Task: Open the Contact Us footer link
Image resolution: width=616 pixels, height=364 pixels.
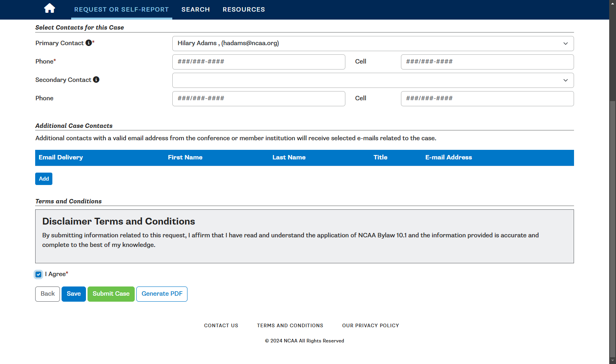Action: coord(221,326)
